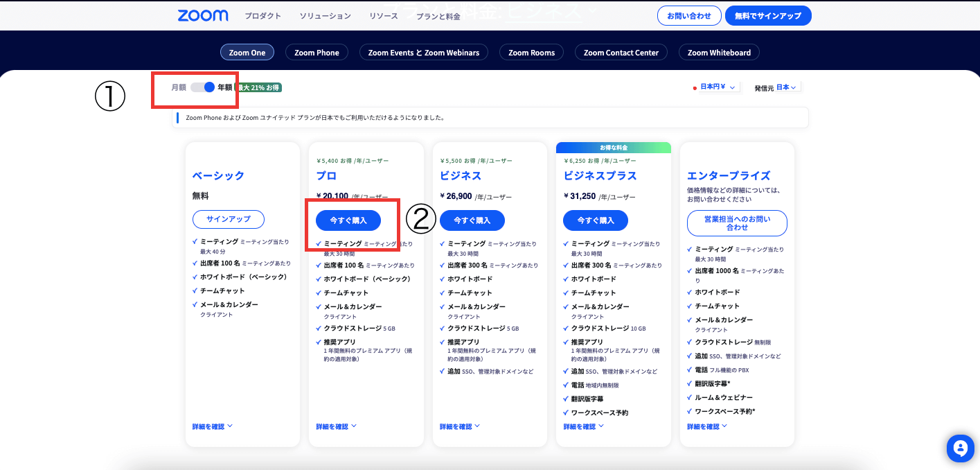Viewport: 980px width, 470px height.
Task: Click 出席者 300 名 in the ビジネス card
Action: coord(492,266)
